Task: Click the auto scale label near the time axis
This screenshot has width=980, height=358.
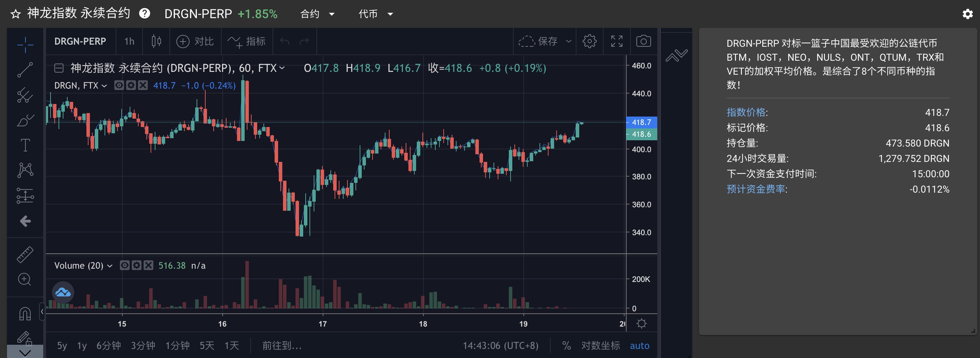Action: coord(640,346)
